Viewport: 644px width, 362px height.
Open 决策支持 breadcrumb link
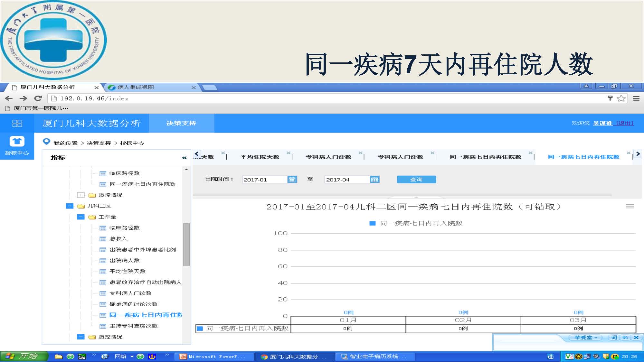click(x=99, y=143)
